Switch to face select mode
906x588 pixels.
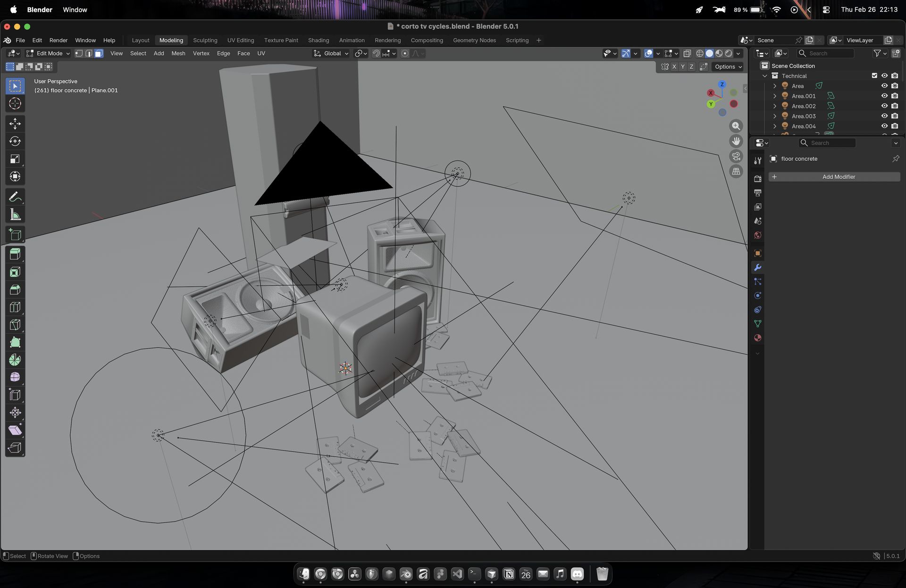(x=99, y=53)
